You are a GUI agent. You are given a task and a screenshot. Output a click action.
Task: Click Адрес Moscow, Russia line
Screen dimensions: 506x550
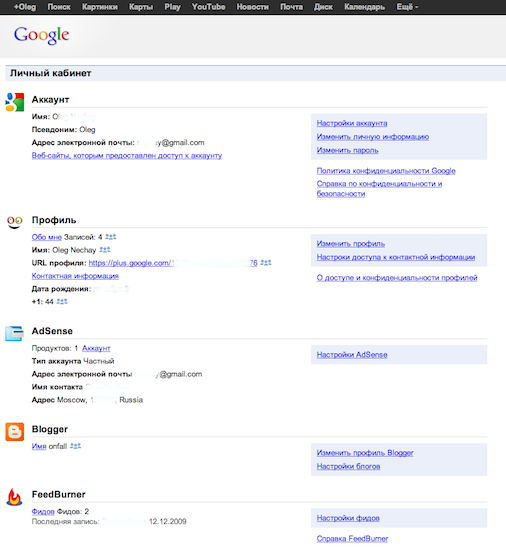87,400
